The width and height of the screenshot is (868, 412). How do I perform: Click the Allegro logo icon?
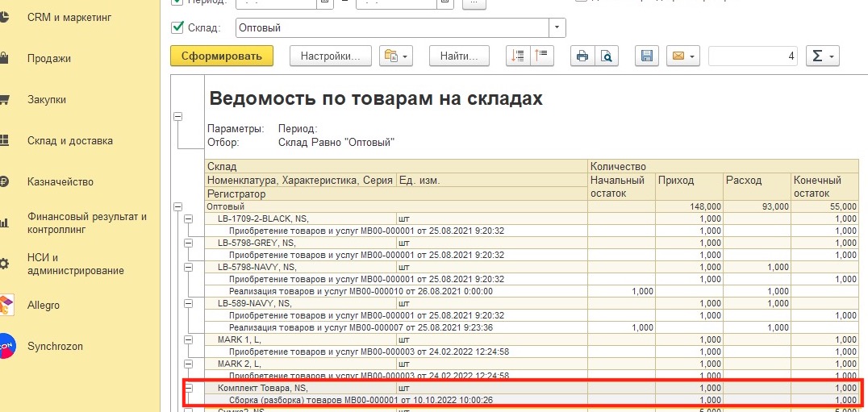[5, 305]
